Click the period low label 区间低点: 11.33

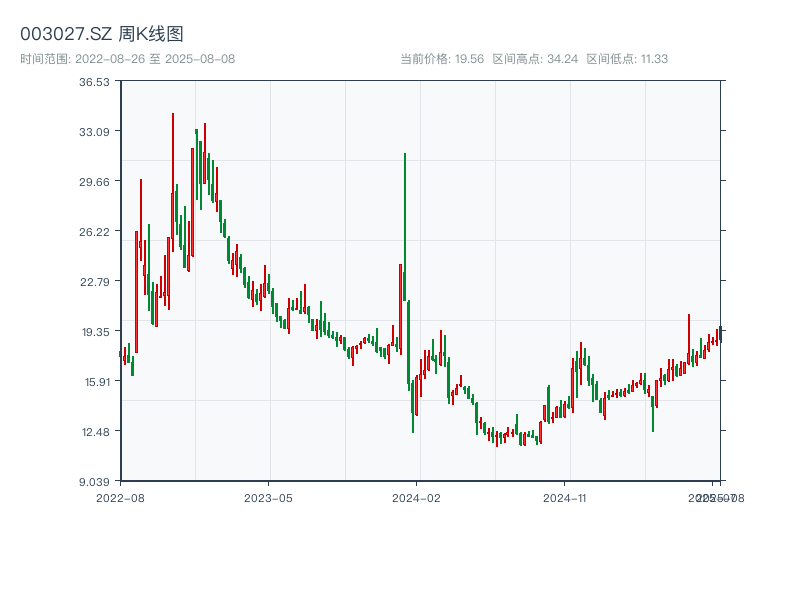tap(627, 59)
